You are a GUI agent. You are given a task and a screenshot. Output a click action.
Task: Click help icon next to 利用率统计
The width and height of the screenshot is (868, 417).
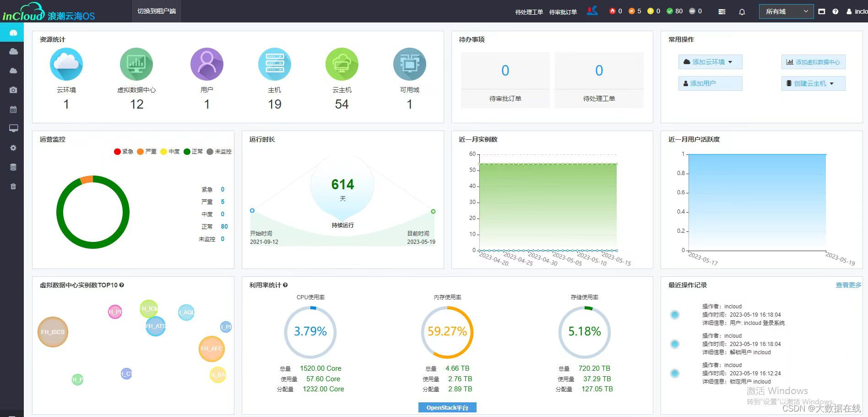285,285
